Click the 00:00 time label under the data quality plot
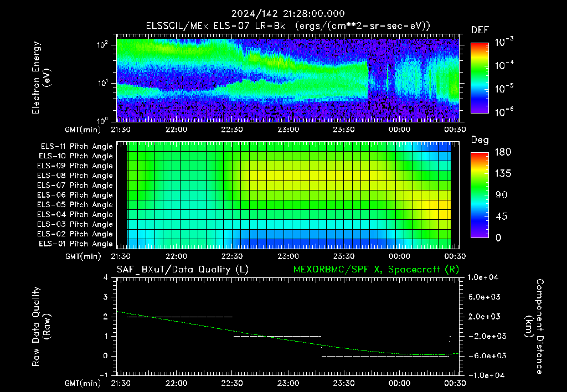 tap(400, 383)
